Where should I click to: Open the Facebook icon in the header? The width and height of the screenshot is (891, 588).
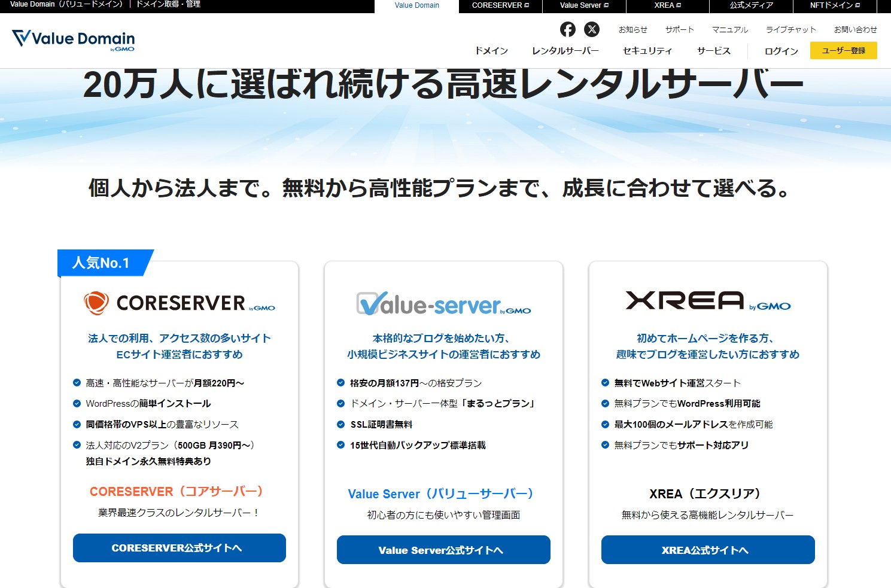[x=567, y=29]
